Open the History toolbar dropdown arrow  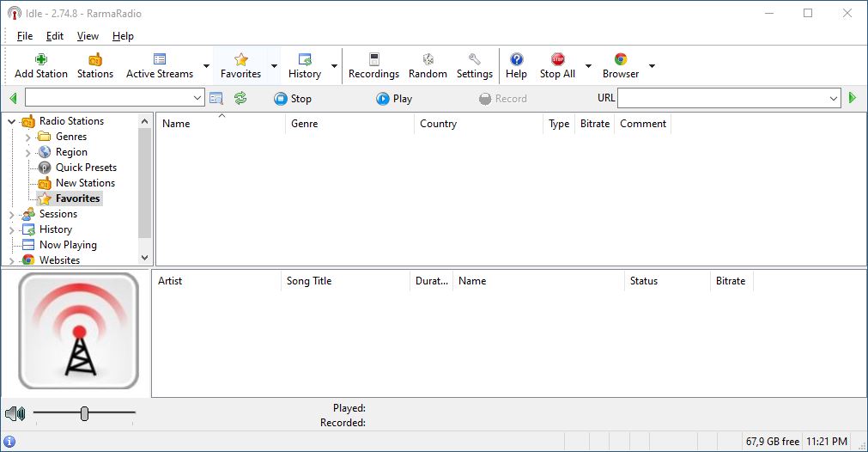pyautogui.click(x=334, y=66)
